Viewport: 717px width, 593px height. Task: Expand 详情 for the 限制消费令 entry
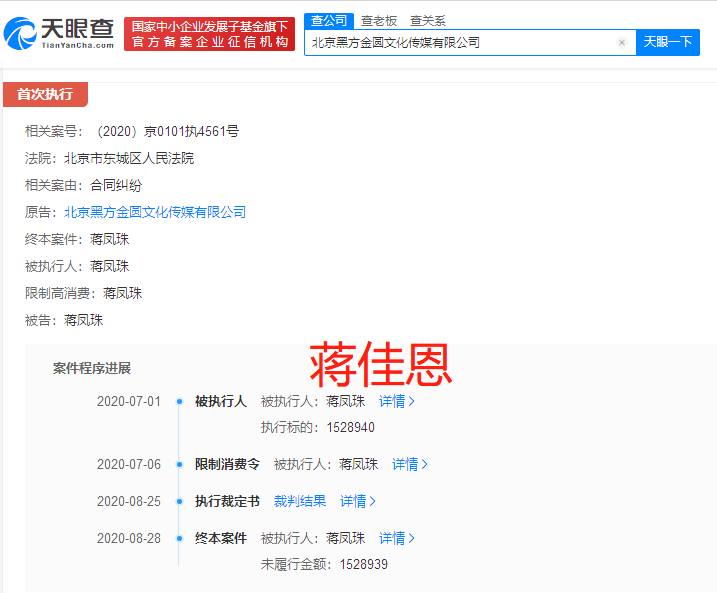tap(409, 464)
